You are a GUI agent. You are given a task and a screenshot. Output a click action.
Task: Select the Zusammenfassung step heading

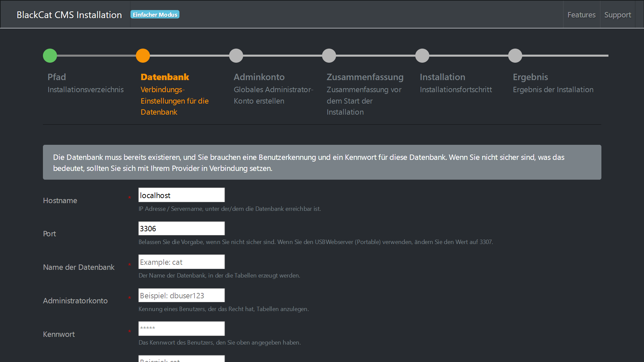tap(365, 77)
